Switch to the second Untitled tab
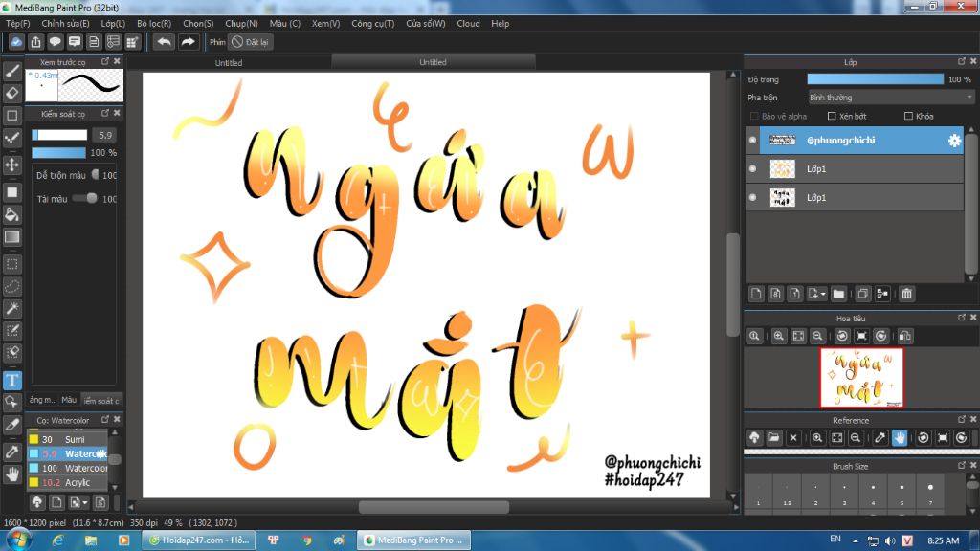This screenshot has width=980, height=551. tap(433, 62)
